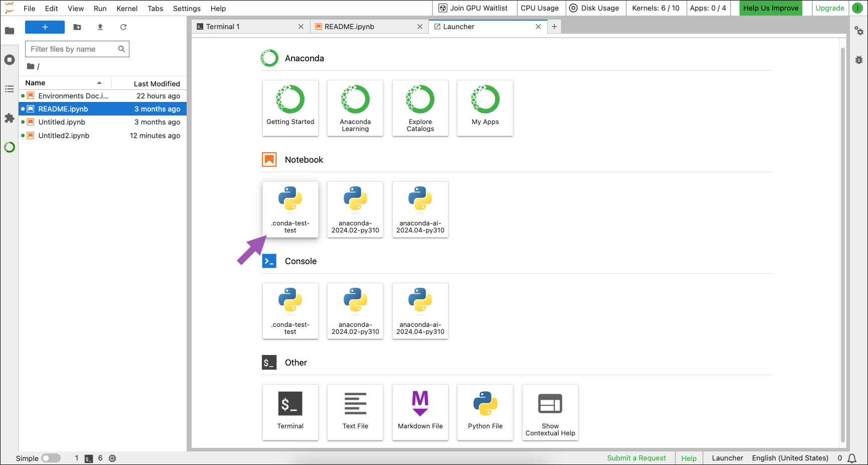
Task: Refresh the file browser listing
Action: [x=123, y=27]
